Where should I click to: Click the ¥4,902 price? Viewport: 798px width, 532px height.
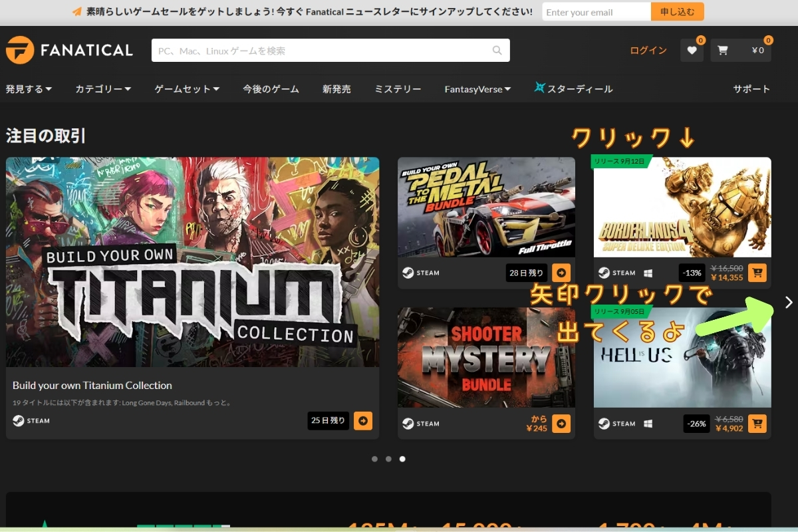(x=730, y=429)
